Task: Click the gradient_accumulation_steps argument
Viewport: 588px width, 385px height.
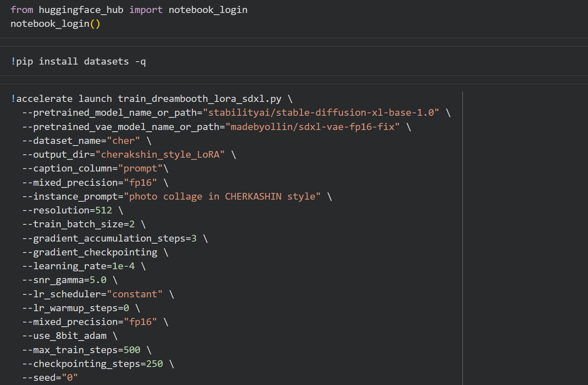Action: point(109,239)
